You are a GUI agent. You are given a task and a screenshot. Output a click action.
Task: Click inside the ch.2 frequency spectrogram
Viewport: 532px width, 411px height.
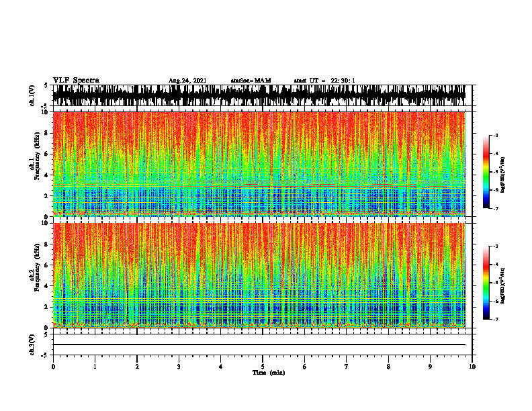(x=259, y=275)
